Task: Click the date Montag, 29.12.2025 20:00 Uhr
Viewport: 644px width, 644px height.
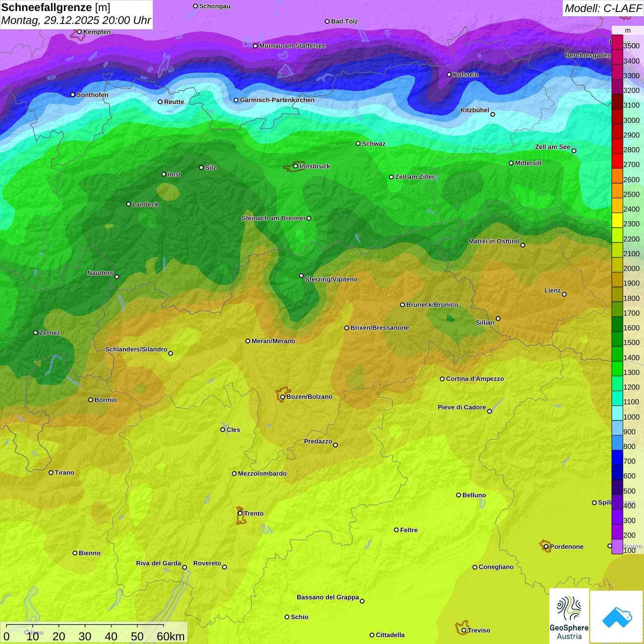Action: coord(76,20)
